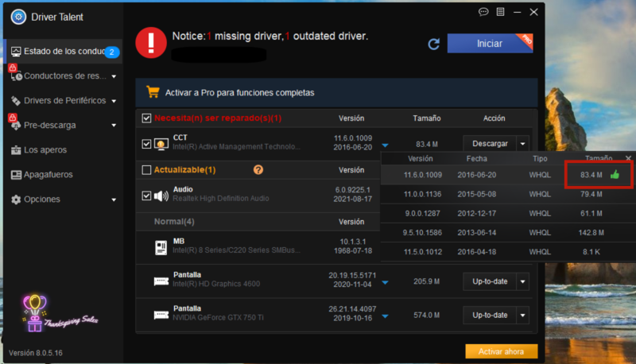Click the red exclamation notice icon
The image size is (636, 364).
coord(151,43)
